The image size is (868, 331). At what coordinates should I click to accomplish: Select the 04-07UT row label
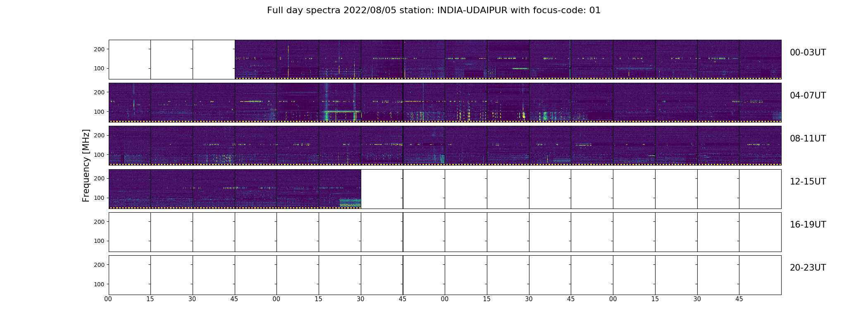point(808,96)
